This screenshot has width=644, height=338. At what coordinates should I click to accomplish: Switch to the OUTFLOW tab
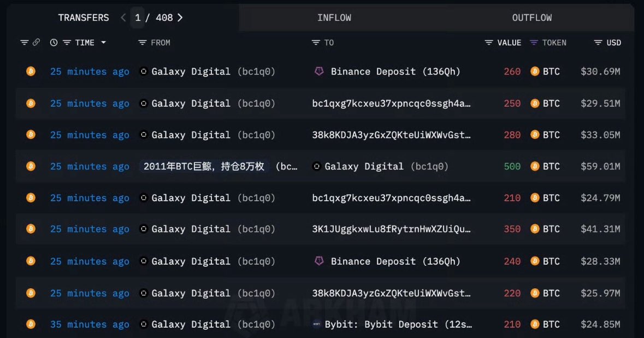coord(532,18)
